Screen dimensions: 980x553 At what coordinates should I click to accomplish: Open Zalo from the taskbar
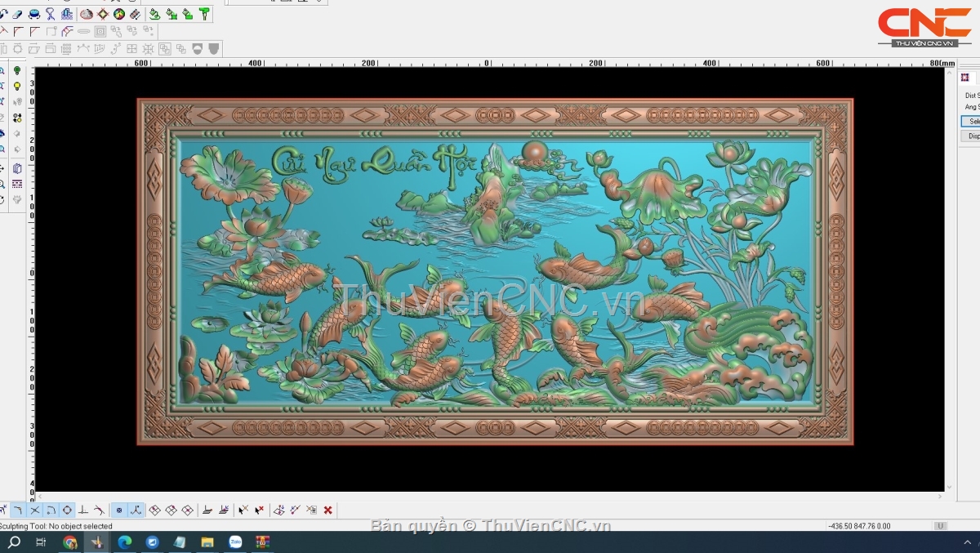coord(235,542)
